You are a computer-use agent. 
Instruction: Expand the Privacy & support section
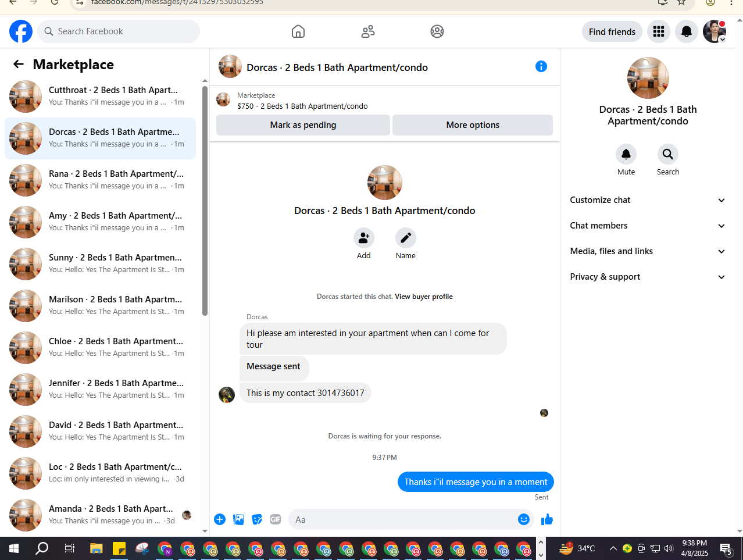pyautogui.click(x=648, y=277)
